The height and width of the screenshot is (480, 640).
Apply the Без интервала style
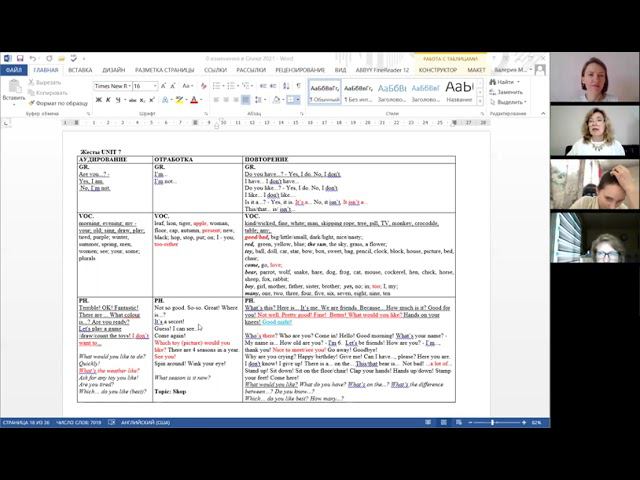358,92
